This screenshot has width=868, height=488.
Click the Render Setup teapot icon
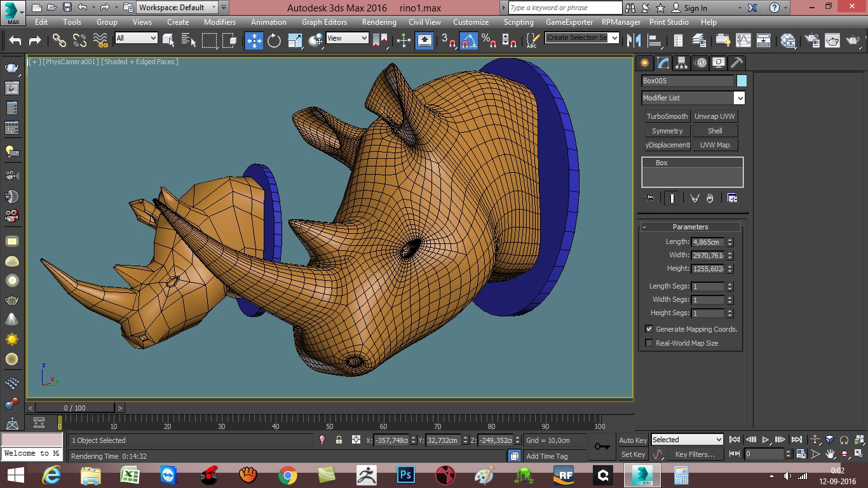pos(812,41)
